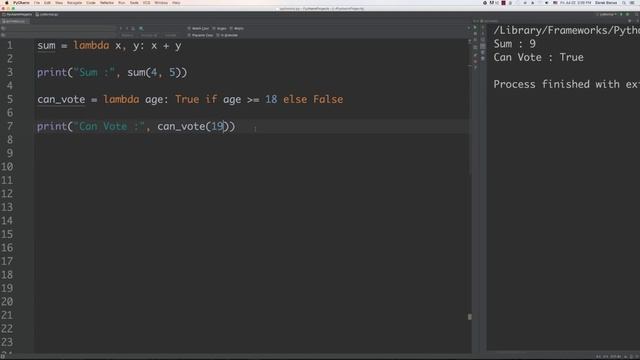Open the Refactor menu
The image size is (640, 360).
click(x=107, y=2)
